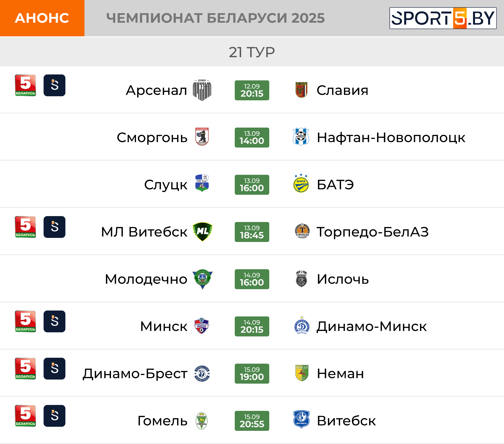The image size is (504, 444).
Task: Click the dark streaming app icon beside Гомель
Action: click(x=54, y=416)
